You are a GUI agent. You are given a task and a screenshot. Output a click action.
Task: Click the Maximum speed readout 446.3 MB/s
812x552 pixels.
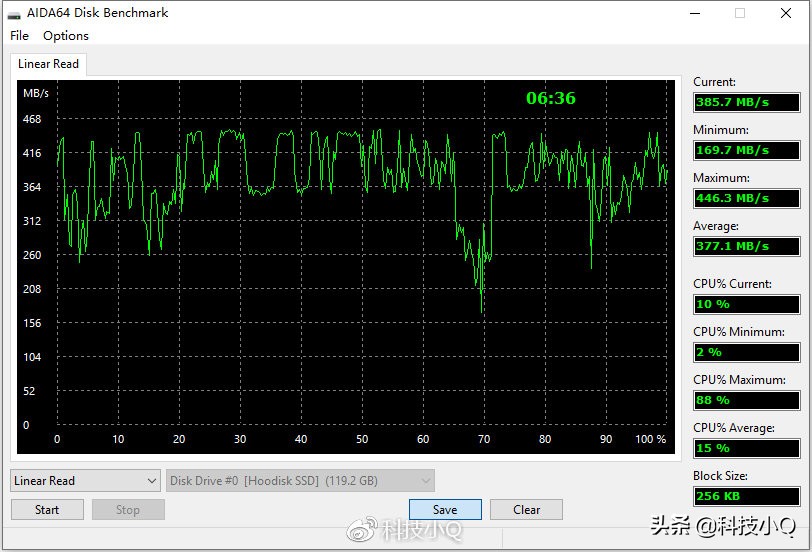[746, 199]
